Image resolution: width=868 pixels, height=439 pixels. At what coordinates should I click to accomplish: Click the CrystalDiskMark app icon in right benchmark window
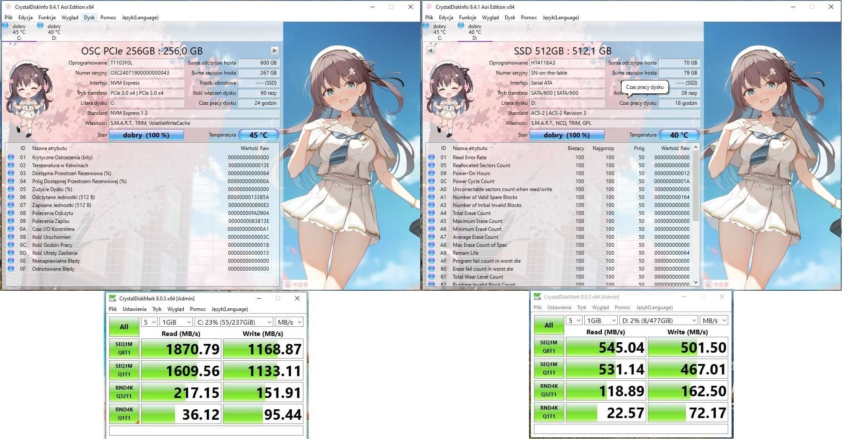tap(537, 297)
